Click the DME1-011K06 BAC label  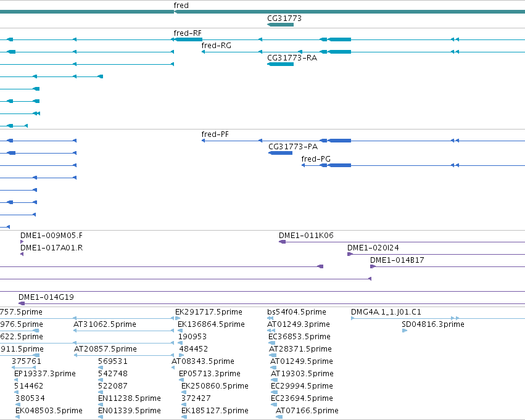(x=306, y=235)
